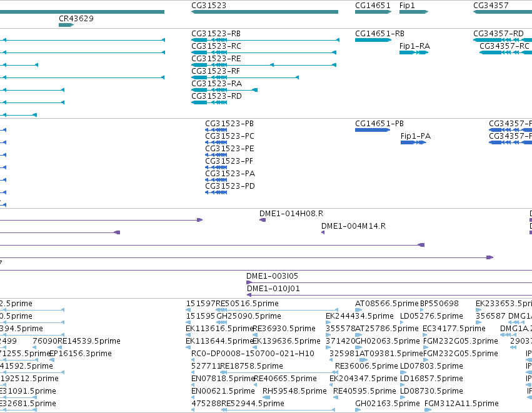
Task: Select EST EC34177.5prime
Action: (424, 335)
